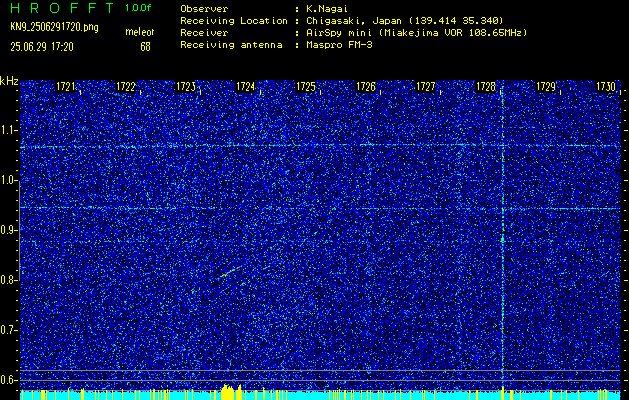Click the 'Observer' label
Image resolution: width=629 pixels, height=400 pixels.
pyautogui.click(x=204, y=8)
